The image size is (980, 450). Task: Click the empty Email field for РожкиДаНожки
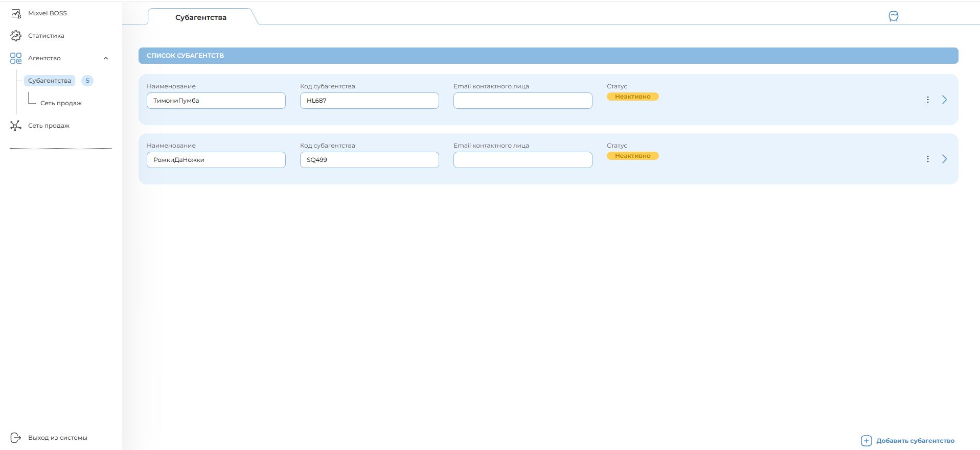[522, 160]
